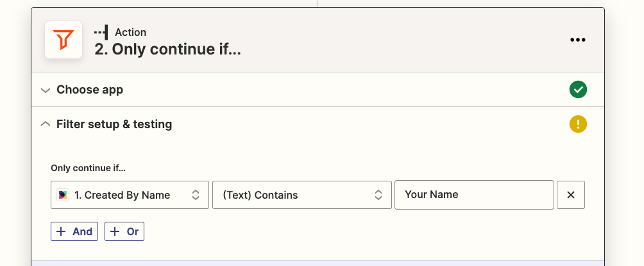Click the green checkmark beside Choose app

pos(578,90)
